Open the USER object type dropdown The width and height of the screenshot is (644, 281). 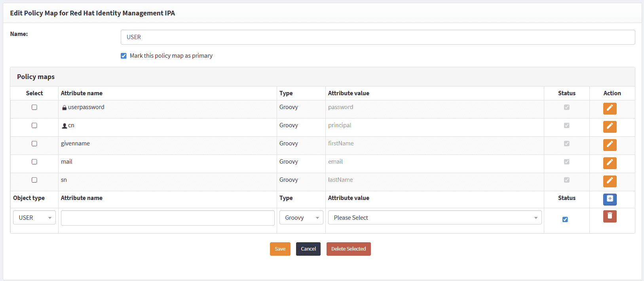[x=34, y=218]
